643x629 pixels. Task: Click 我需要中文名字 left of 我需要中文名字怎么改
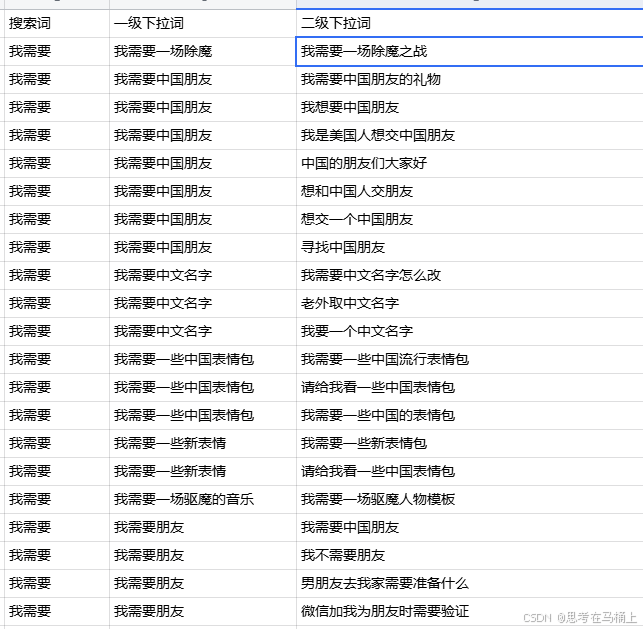click(x=203, y=275)
